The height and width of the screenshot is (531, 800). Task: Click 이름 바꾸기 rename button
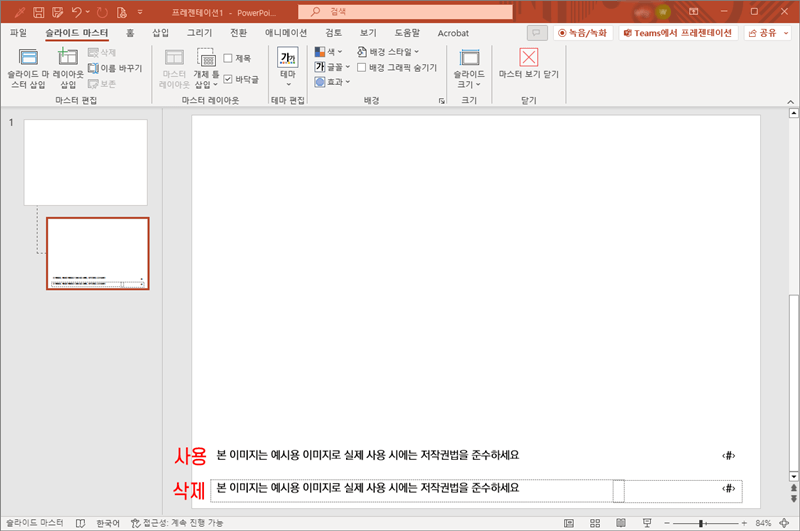pos(115,68)
